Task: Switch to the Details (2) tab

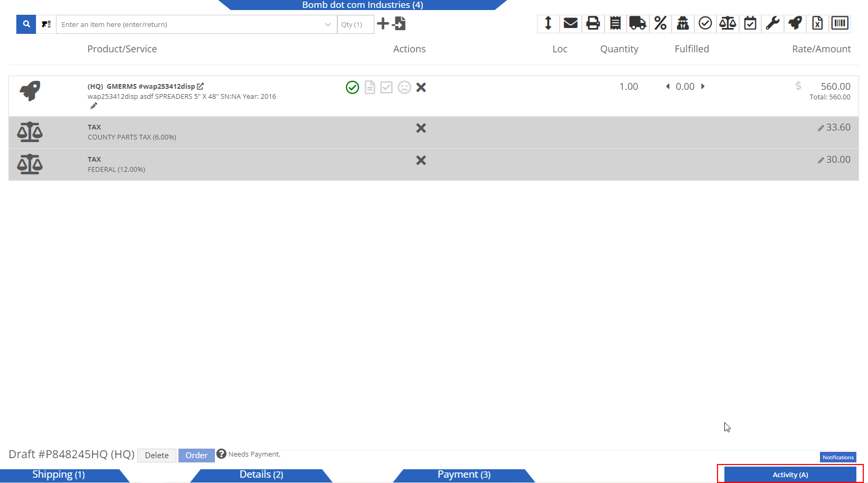Action: [261, 475]
